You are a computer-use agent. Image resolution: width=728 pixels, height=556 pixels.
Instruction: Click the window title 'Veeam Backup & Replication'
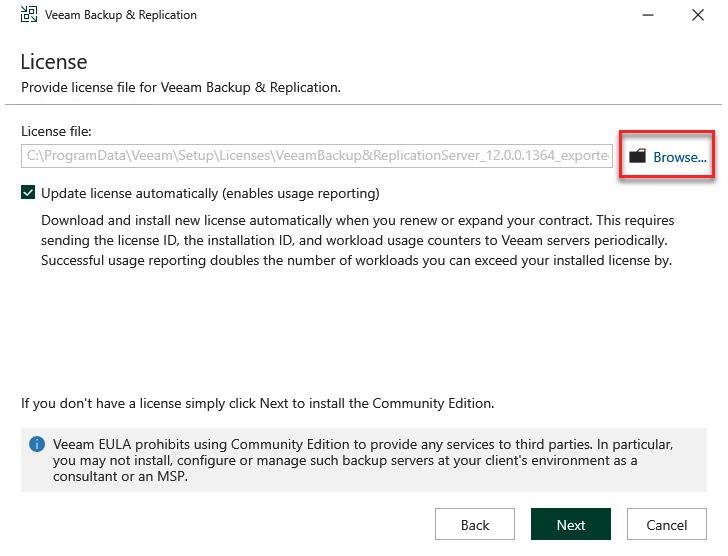coord(121,15)
